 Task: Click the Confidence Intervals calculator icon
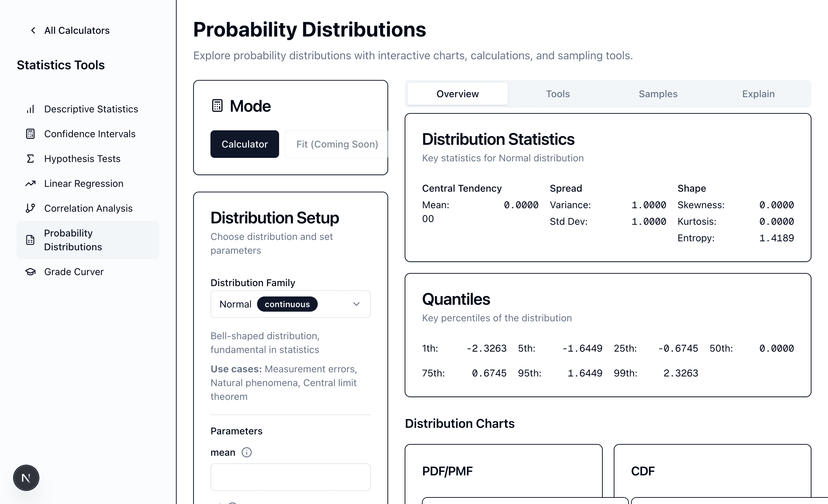pos(30,134)
